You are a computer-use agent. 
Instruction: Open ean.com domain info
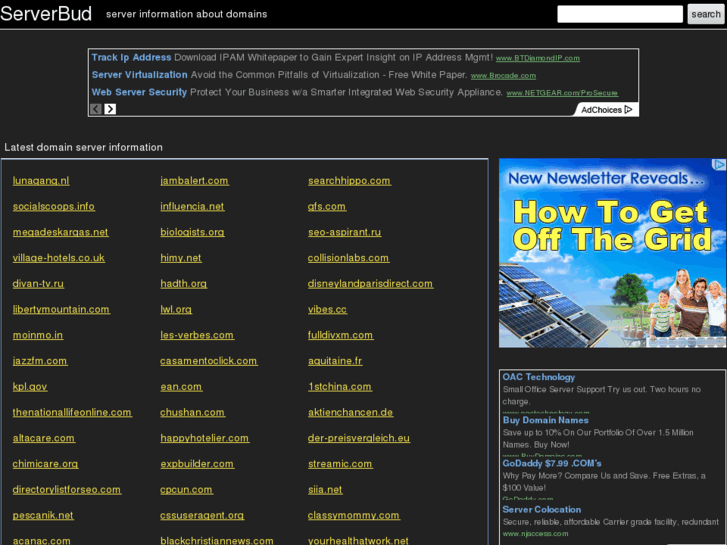[x=181, y=387]
